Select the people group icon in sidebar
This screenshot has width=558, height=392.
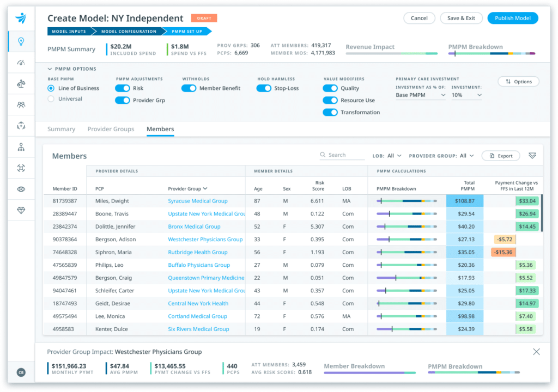coord(22,105)
